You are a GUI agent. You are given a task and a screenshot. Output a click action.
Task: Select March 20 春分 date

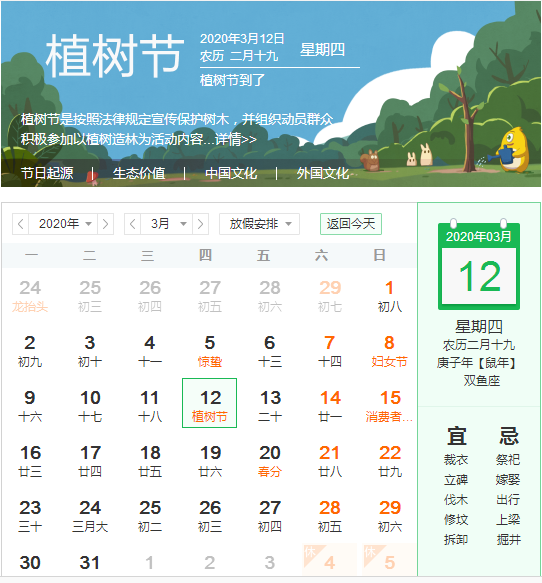click(270, 461)
